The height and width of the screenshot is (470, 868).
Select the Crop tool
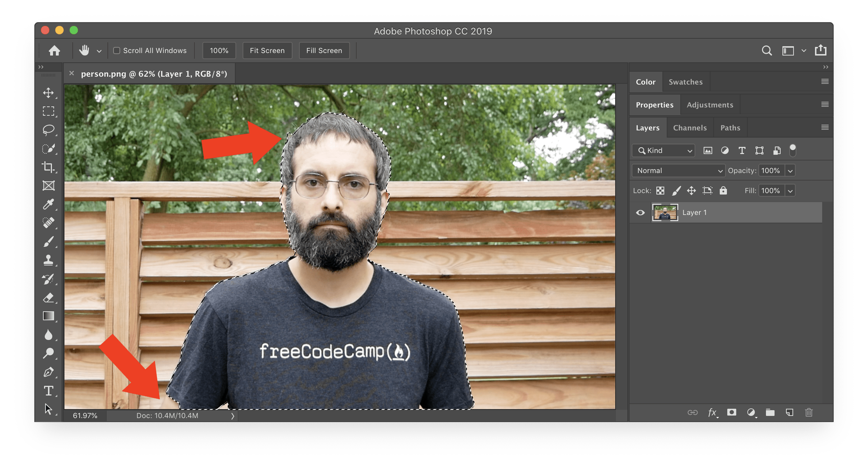pyautogui.click(x=48, y=167)
